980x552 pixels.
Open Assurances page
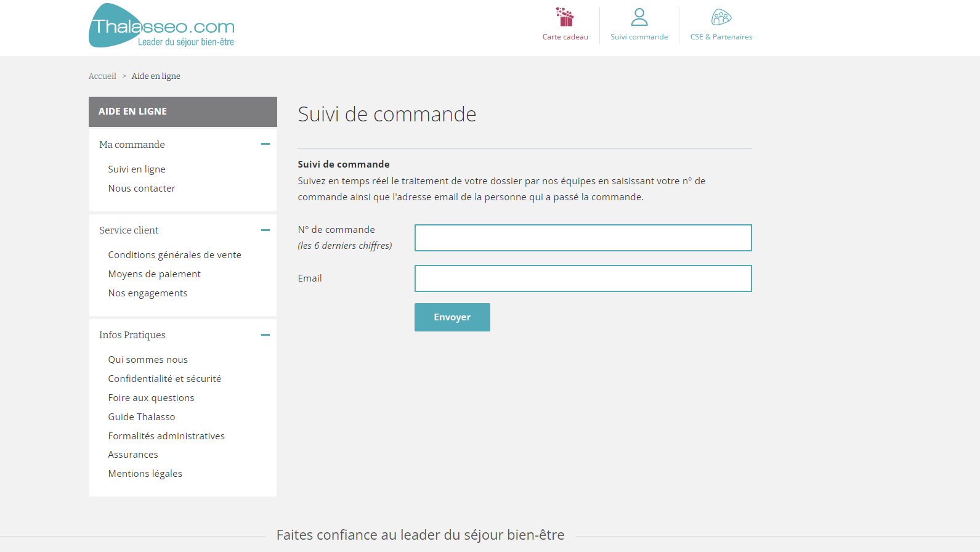click(x=133, y=455)
